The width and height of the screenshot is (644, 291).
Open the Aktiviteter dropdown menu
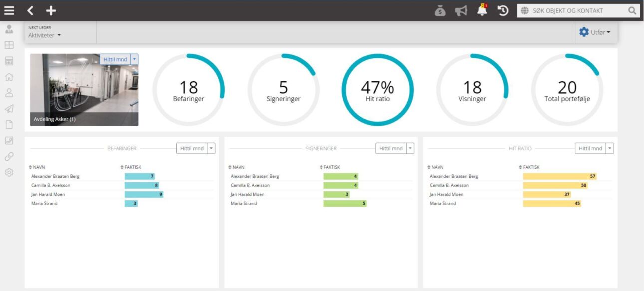44,35
